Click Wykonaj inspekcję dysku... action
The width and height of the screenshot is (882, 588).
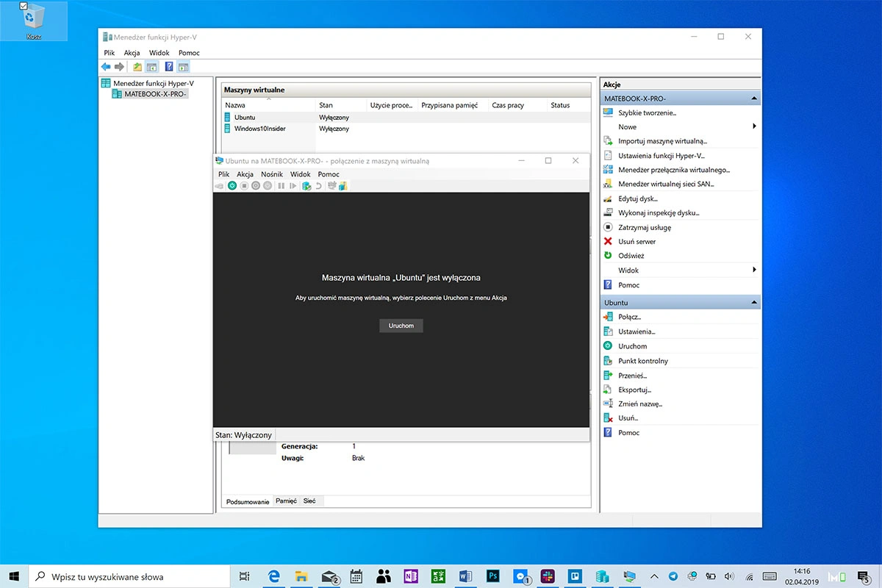point(659,213)
